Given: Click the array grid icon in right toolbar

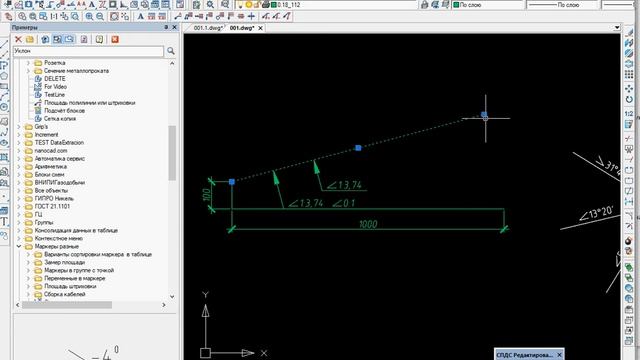Looking at the screenshot, I should tap(629, 75).
